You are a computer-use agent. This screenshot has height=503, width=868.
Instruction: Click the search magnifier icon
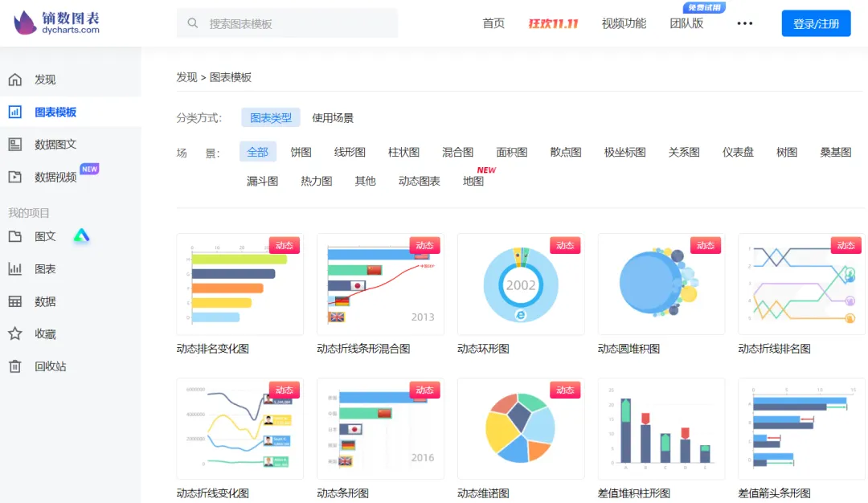click(x=193, y=23)
